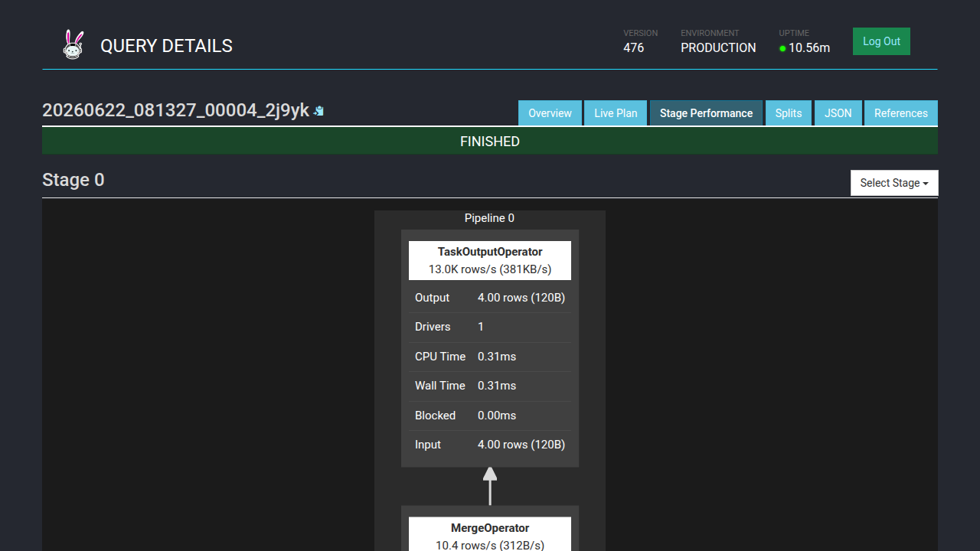Click the QUERY DETAILS title
This screenshot has height=551, width=980.
pos(166,46)
